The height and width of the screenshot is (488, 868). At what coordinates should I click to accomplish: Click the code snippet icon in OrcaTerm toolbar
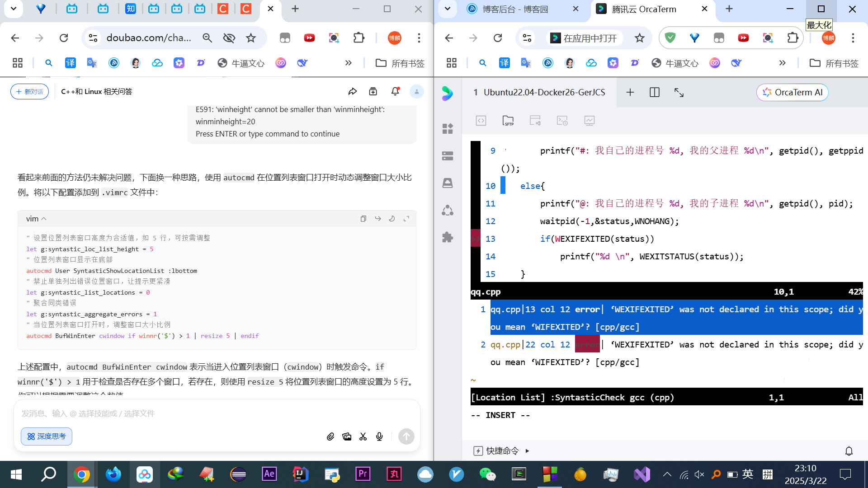pyautogui.click(x=481, y=121)
